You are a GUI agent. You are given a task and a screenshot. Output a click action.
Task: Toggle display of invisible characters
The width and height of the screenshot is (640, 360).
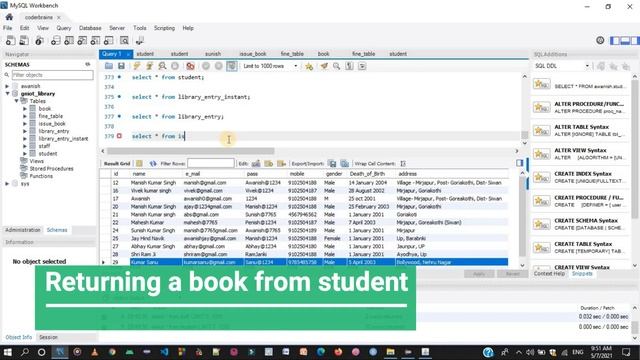click(349, 66)
